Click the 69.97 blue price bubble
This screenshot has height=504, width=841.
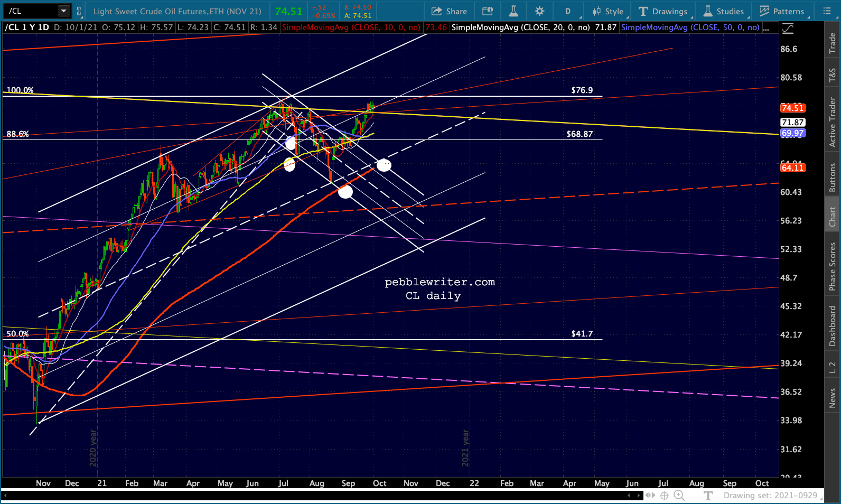tap(792, 133)
